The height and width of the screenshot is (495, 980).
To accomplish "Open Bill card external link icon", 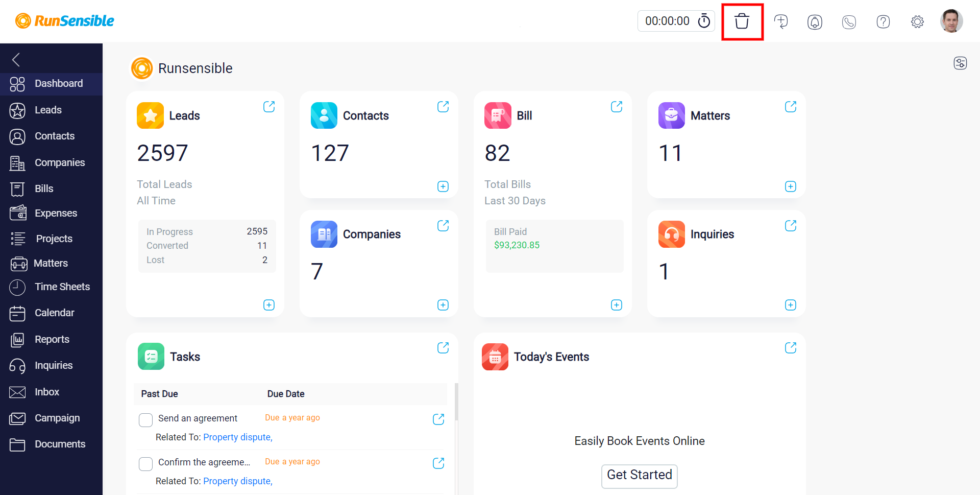I will (x=617, y=106).
